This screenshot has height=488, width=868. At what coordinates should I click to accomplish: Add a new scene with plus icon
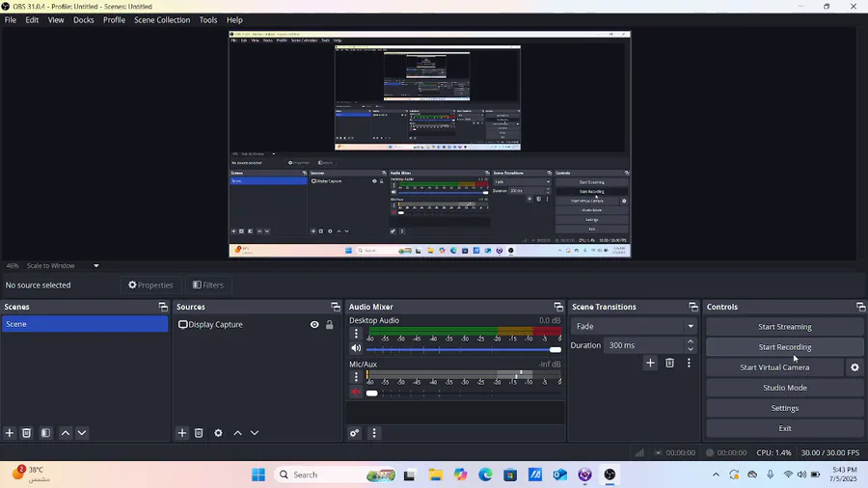[10, 433]
